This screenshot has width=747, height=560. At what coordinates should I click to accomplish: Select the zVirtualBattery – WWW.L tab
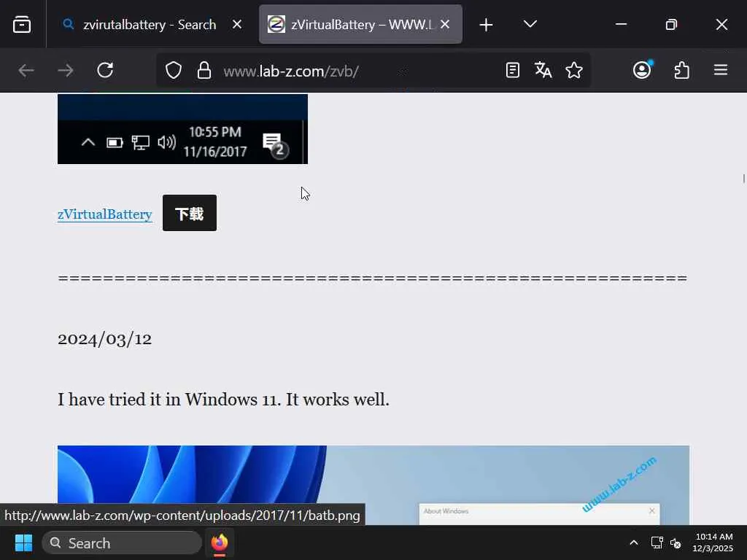coord(360,24)
